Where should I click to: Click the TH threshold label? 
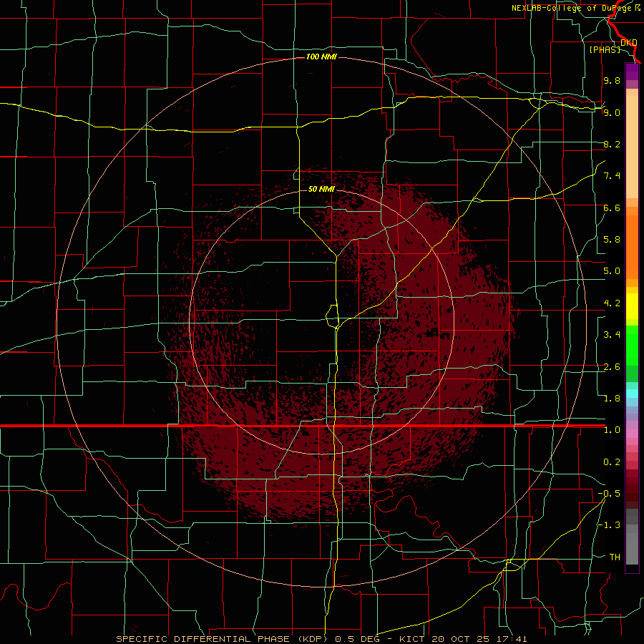[x=615, y=557]
